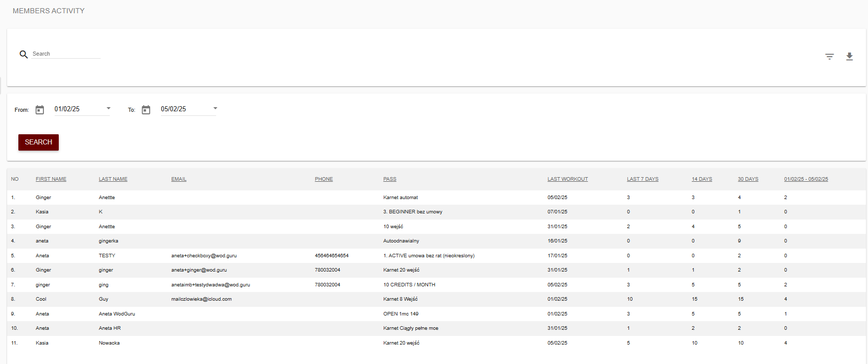The image size is (868, 364).
Task: Open the To date calendar icon
Action: click(x=146, y=110)
